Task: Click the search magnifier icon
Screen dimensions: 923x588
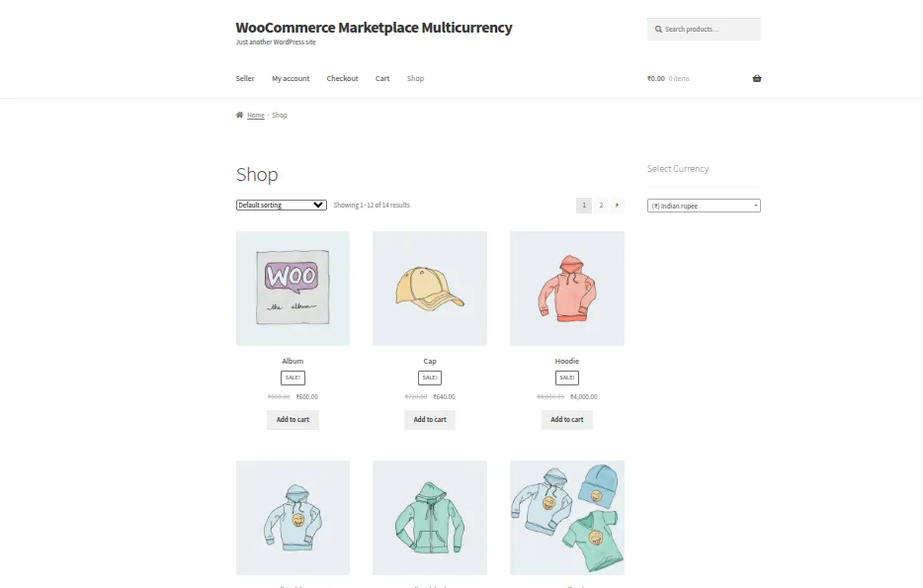Action: point(657,29)
